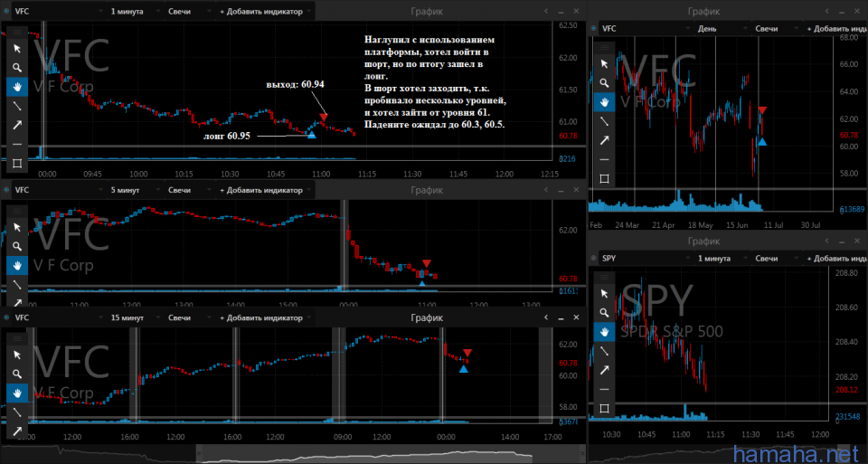Select the zoom magnifier tool in the VFC 5-minute chart
Image resolution: width=868 pixels, height=464 pixels.
[x=17, y=246]
